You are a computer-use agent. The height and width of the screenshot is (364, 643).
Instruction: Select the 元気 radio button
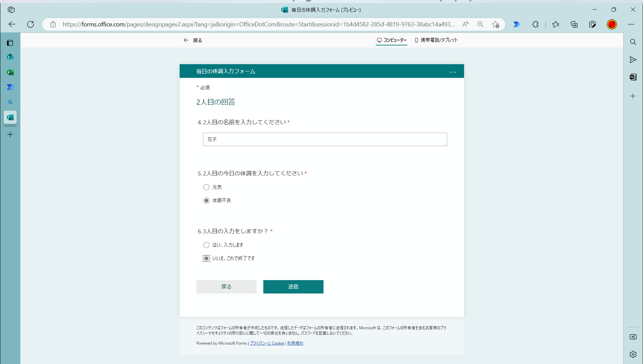pos(206,187)
